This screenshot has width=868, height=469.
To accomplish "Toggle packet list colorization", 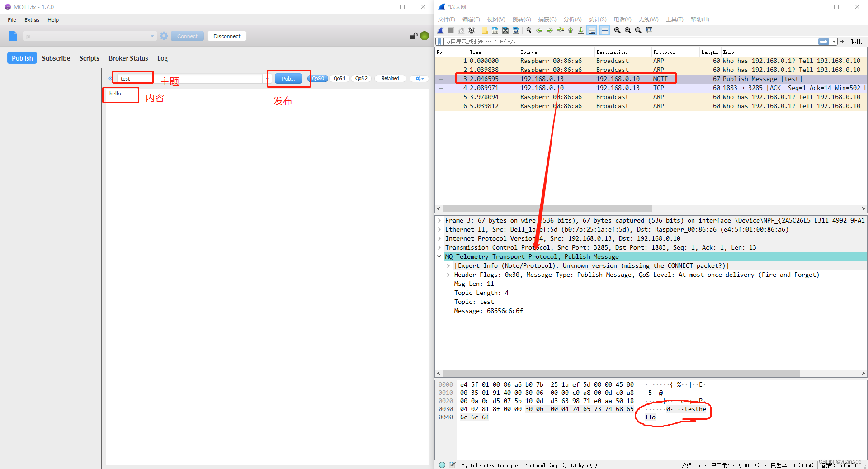I will (604, 30).
